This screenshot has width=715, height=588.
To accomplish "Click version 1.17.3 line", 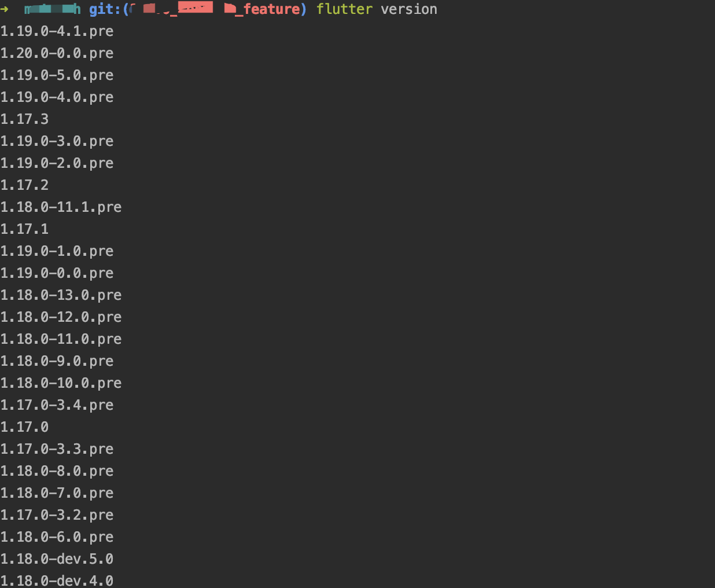I will click(24, 119).
